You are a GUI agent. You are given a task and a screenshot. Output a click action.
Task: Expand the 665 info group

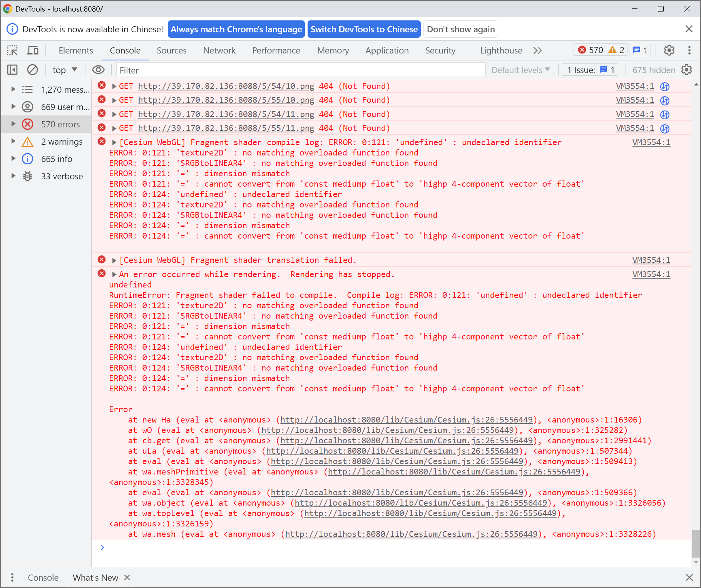coord(13,159)
